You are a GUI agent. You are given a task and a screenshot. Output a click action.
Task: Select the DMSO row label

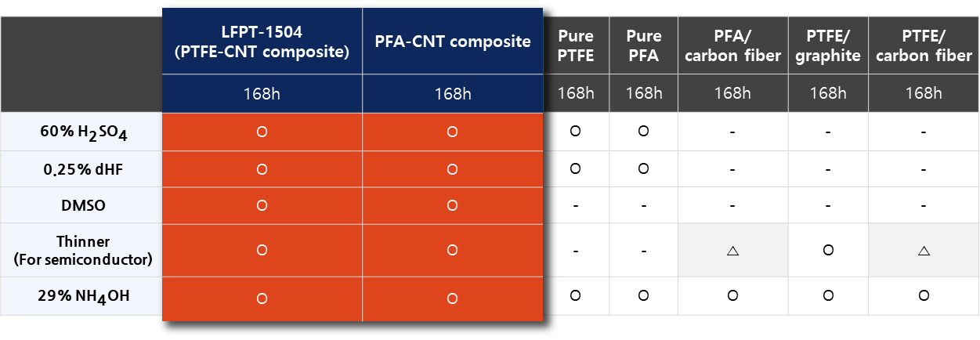tap(83, 205)
